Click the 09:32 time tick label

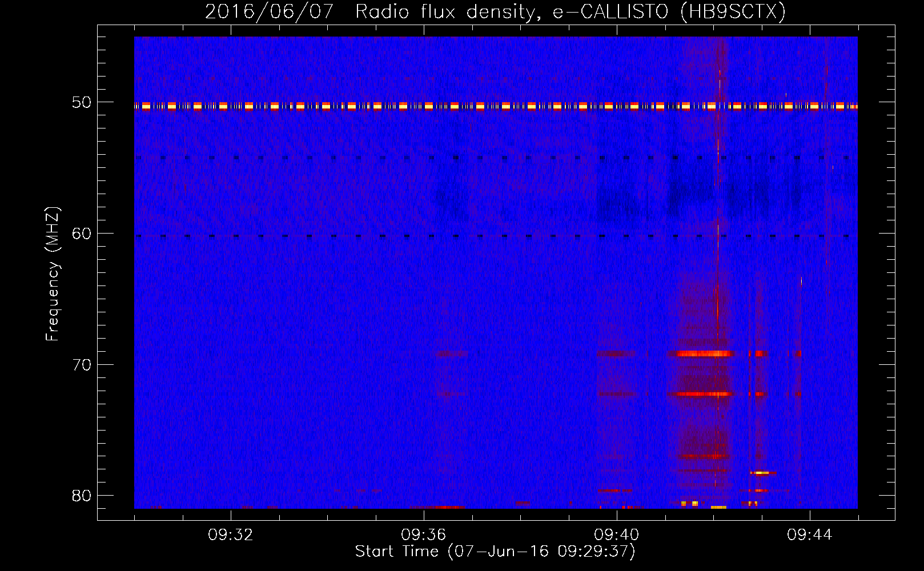click(231, 535)
